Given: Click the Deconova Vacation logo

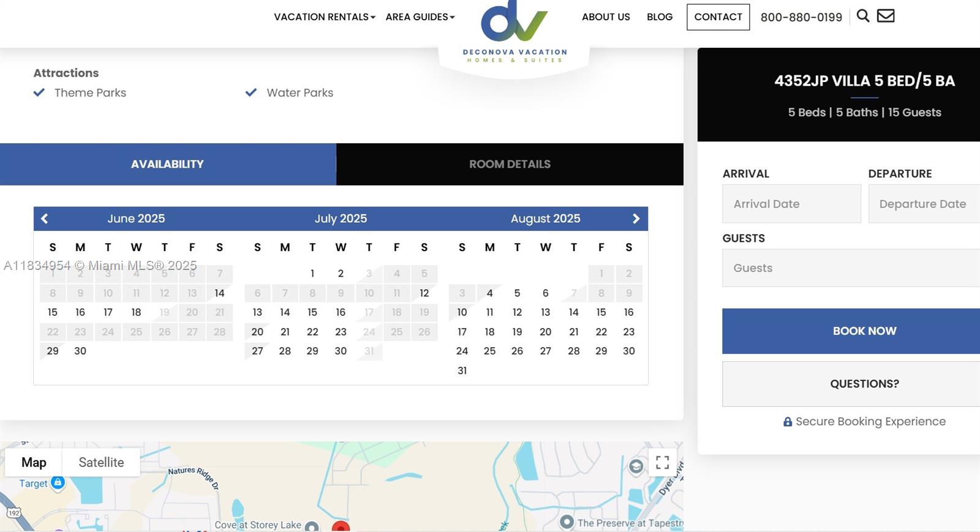Looking at the screenshot, I should [514, 32].
